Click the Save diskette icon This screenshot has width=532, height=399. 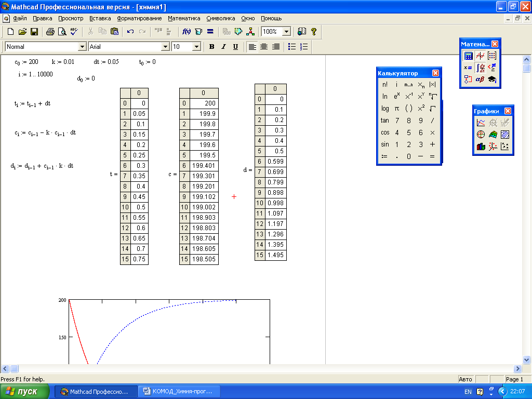point(34,32)
